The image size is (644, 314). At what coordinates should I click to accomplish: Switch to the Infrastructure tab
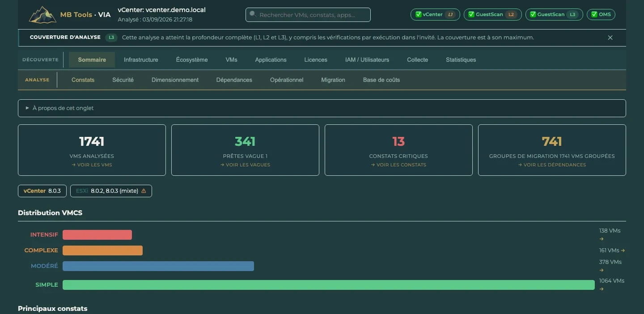(x=141, y=59)
